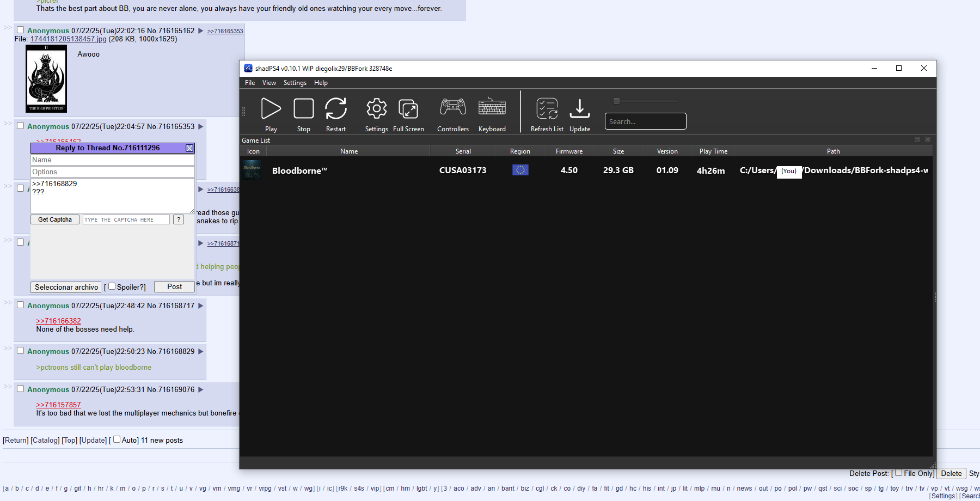This screenshot has height=501, width=980.
Task: Close the Reply to Thread quick reply box
Action: click(189, 148)
